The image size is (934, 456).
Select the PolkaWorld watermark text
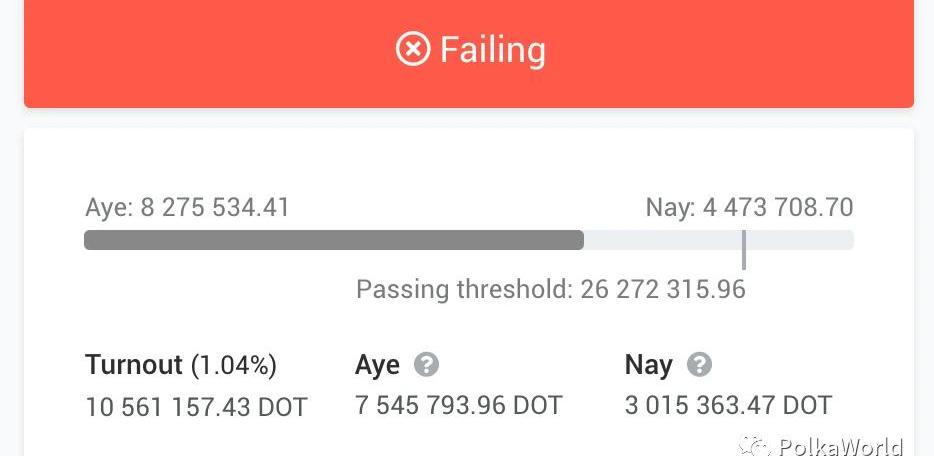840,446
